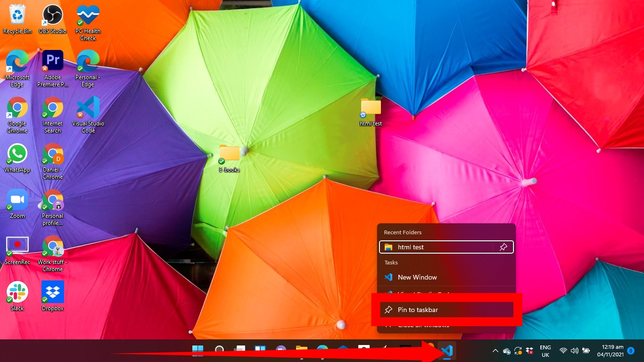Select the ScreenRec desktop icon
The image size is (644, 362).
coord(17,250)
